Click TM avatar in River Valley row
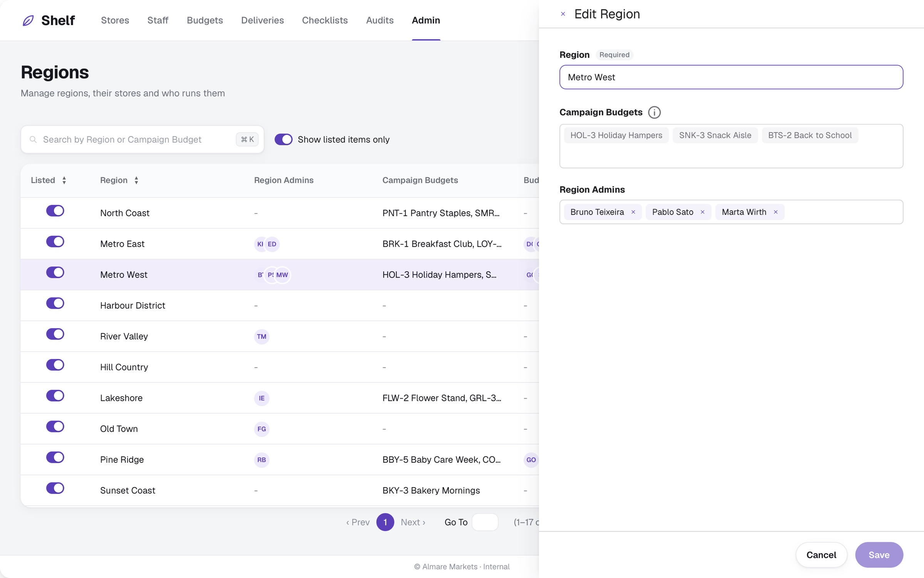Screen dimensions: 924x578 (262, 336)
